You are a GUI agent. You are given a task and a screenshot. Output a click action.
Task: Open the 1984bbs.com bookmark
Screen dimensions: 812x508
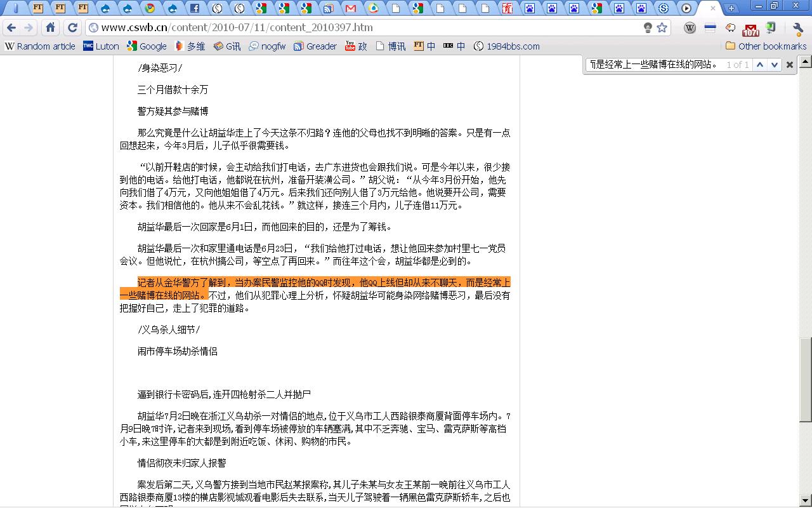[x=507, y=46]
